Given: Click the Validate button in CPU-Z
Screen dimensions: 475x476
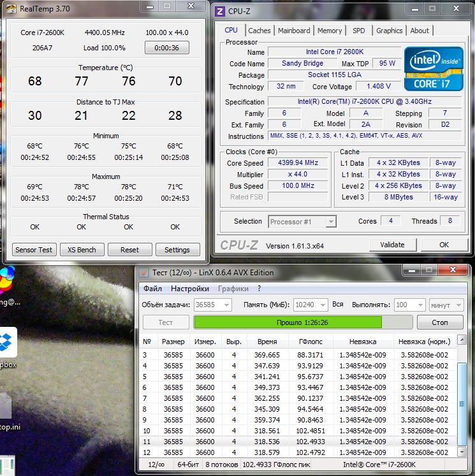Looking at the screenshot, I should pyautogui.click(x=392, y=245).
